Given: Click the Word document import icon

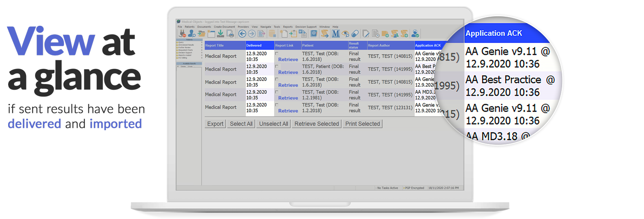Looking at the screenshot, I should pyautogui.click(x=302, y=33).
